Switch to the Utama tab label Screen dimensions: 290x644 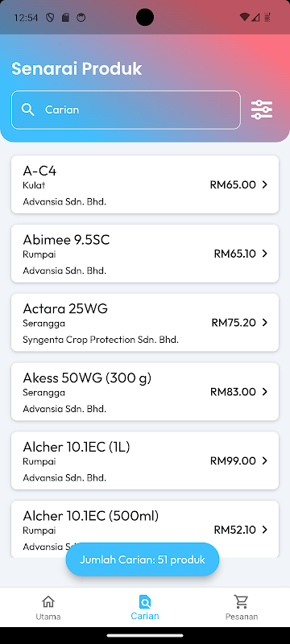[48, 617]
